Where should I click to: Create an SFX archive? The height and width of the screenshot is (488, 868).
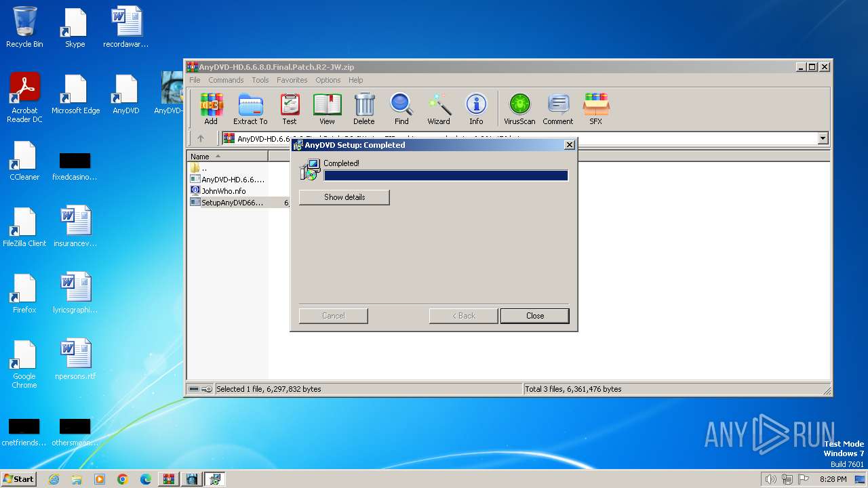(x=595, y=109)
